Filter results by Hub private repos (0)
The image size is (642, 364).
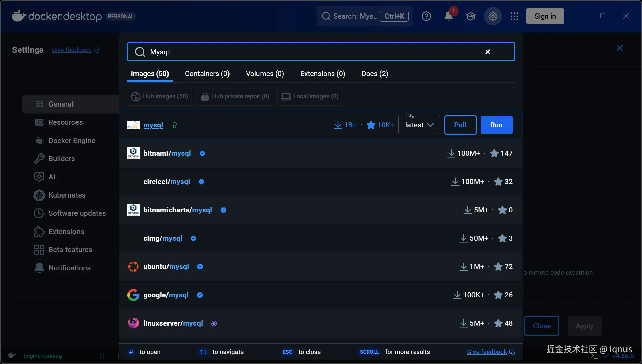[x=235, y=97]
